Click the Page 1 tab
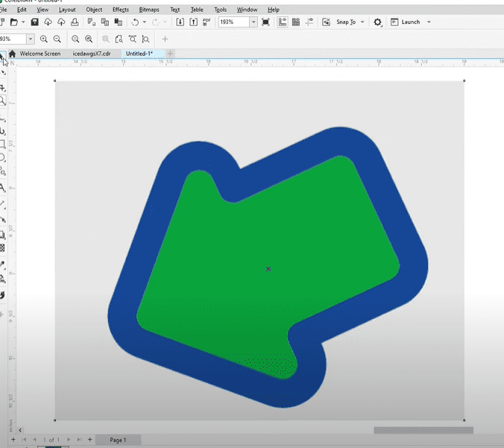The width and height of the screenshot is (504, 448). [118, 441]
